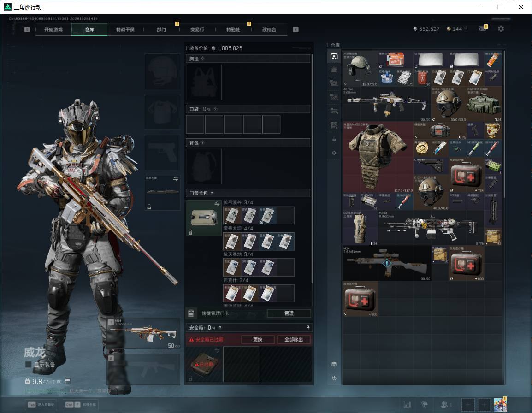Switch to the 开始游戏 tab
The width and height of the screenshot is (532, 413).
point(53,29)
